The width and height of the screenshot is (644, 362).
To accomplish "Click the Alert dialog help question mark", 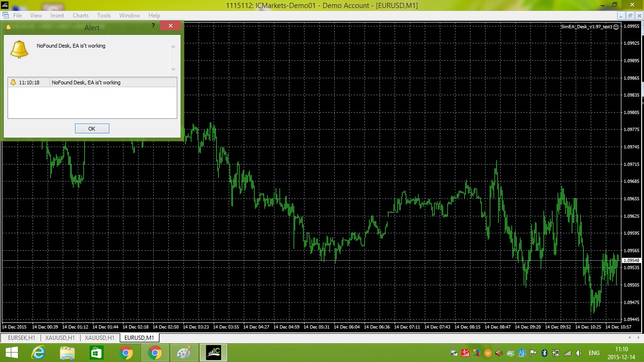I will [x=153, y=26].
